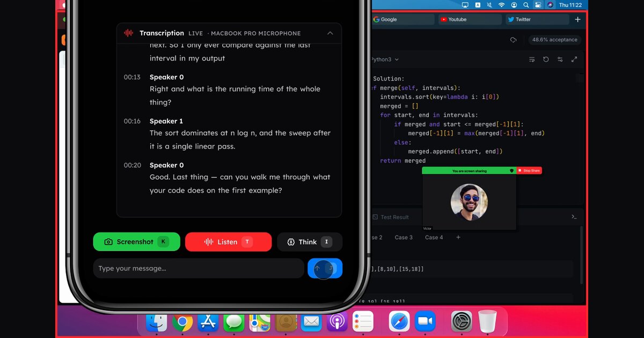644x338 pixels.
Task: Click the Thu 11:22 clock in the menu bar
Action: (570, 5)
